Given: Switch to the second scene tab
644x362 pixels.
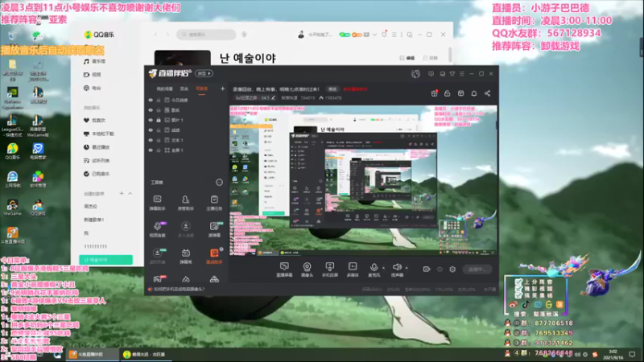Looking at the screenshot, I should 184,88.
